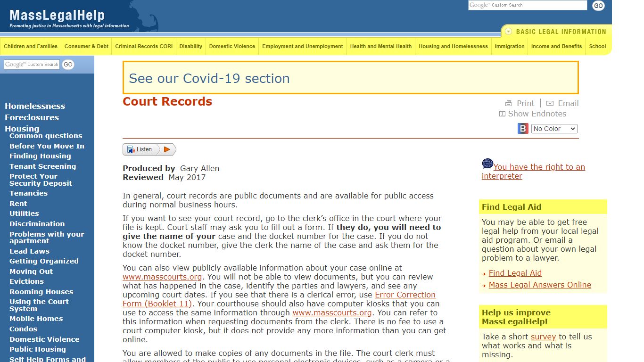Open Criminal Records CORI tab
The image size is (644, 362).
tap(144, 46)
